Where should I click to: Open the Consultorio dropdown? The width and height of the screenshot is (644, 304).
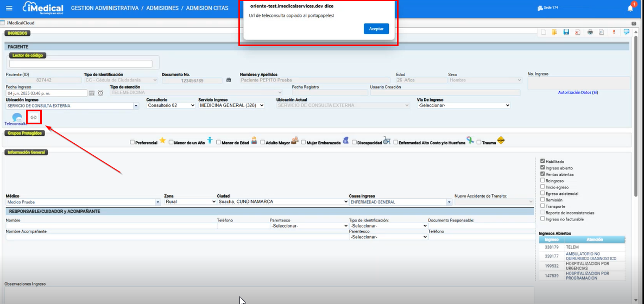[x=171, y=105]
